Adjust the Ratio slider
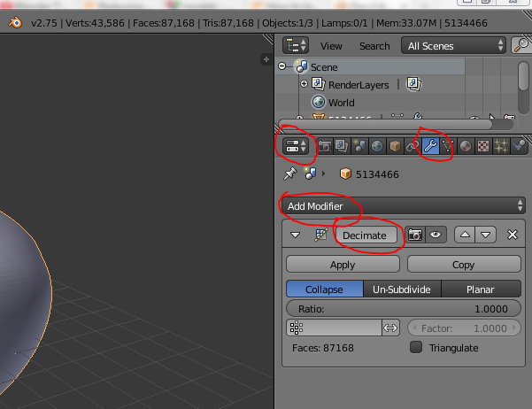 [x=403, y=309]
